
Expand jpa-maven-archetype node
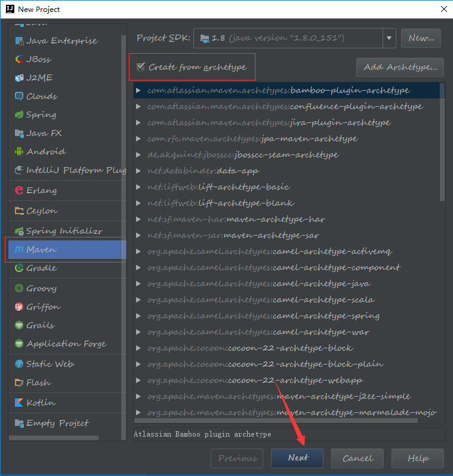tap(138, 139)
